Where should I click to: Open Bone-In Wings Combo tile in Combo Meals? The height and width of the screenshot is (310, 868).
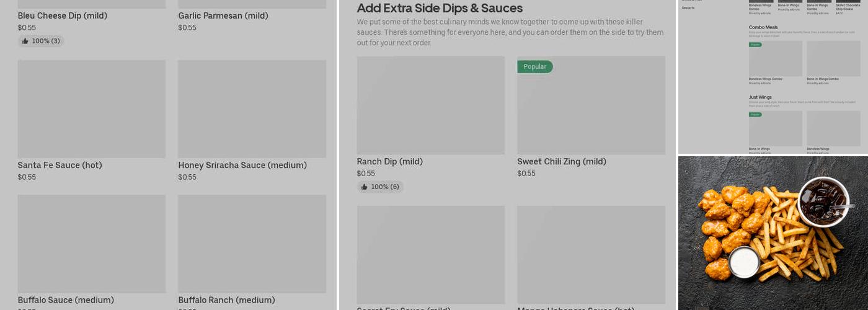[x=833, y=59]
